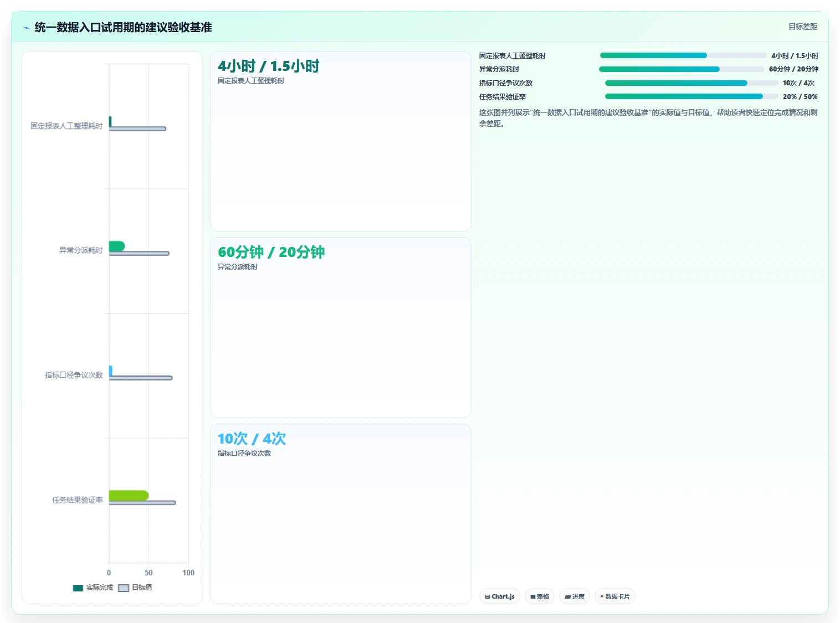
Task: Click the 固定报表人工整理耗时 target bar in the chart
Action: (x=137, y=128)
